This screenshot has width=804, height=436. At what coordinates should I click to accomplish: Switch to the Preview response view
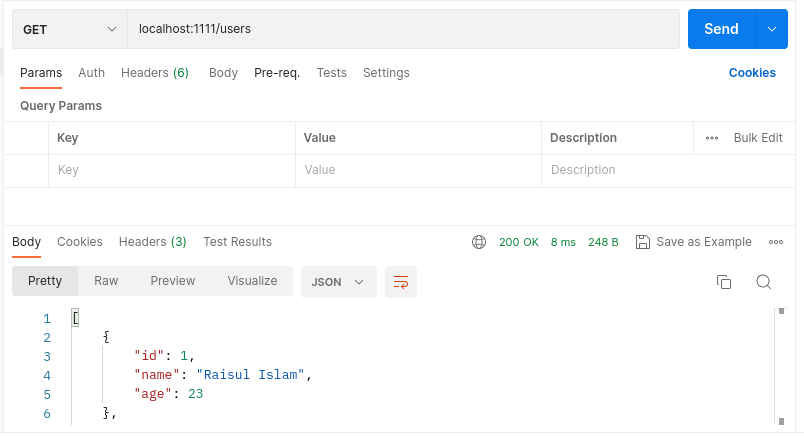[x=173, y=281]
